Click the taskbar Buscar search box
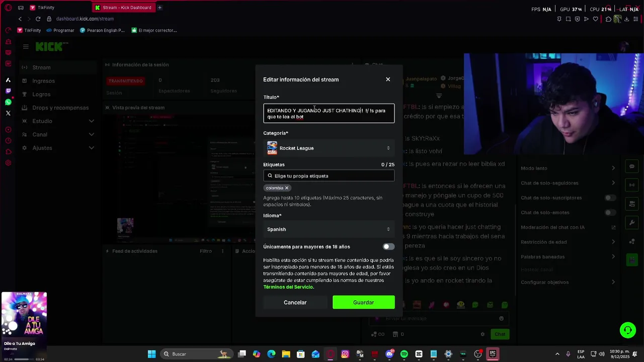This screenshot has width=644, height=362. (x=196, y=354)
